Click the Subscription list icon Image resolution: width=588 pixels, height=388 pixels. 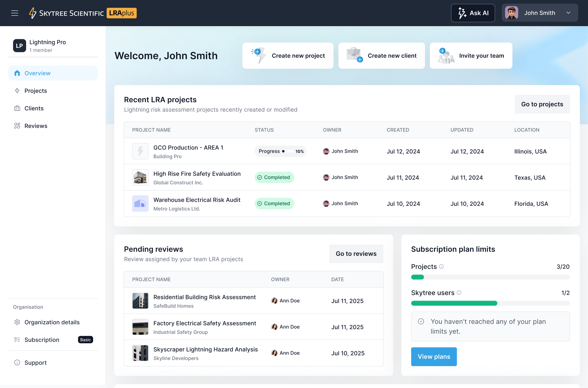point(17,340)
